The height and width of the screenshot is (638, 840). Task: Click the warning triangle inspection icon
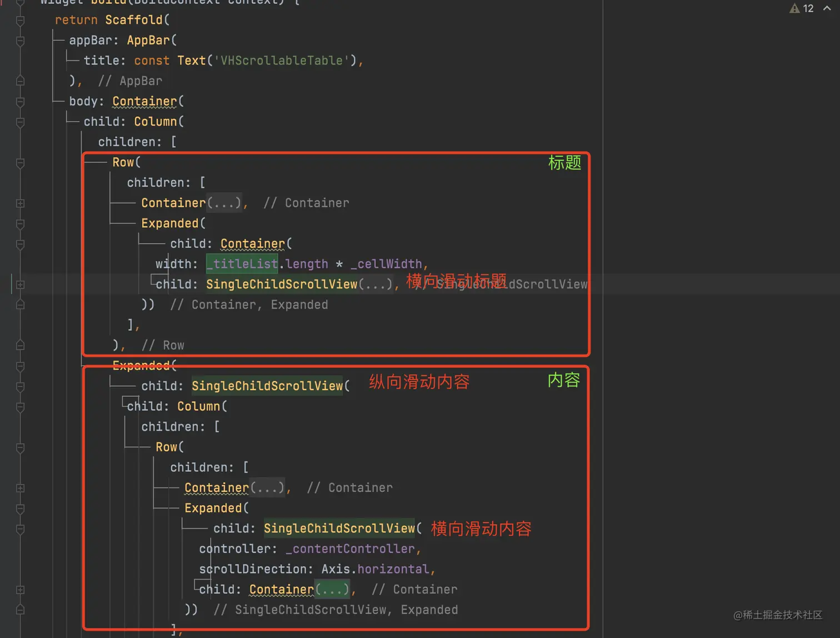[x=794, y=8]
